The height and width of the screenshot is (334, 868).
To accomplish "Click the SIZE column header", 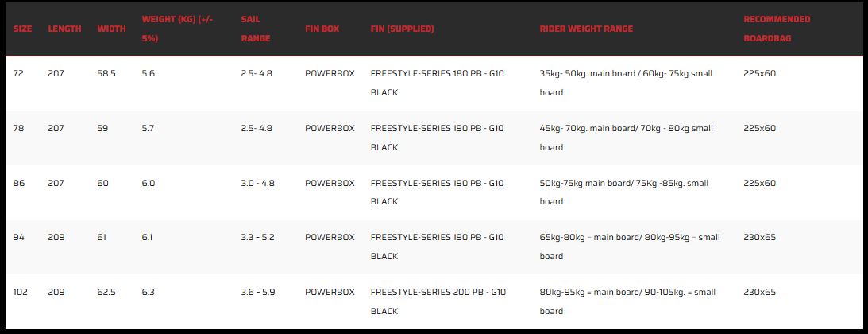I will point(23,29).
